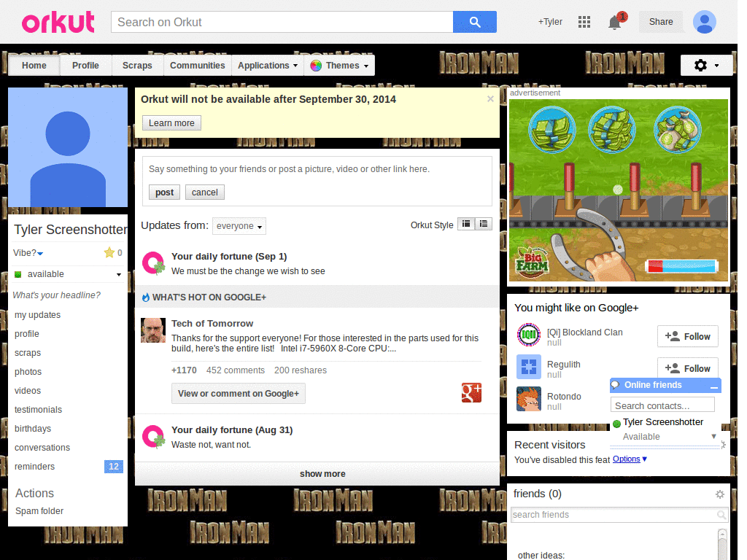Open photos in the sidebar
The height and width of the screenshot is (560, 747).
28,371
